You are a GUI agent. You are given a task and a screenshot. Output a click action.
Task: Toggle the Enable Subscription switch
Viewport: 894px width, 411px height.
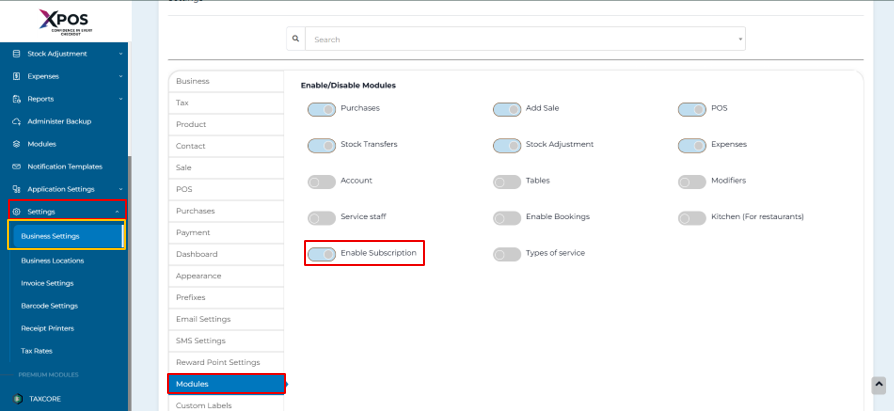(322, 254)
